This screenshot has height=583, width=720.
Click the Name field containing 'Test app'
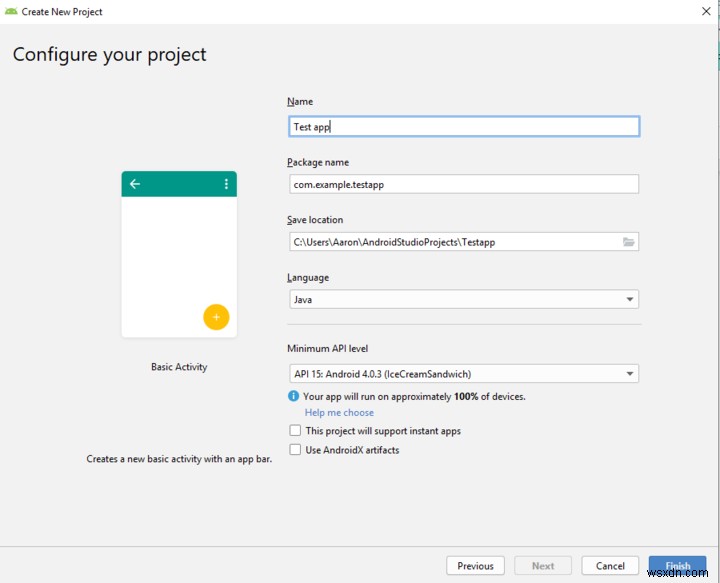coord(463,127)
